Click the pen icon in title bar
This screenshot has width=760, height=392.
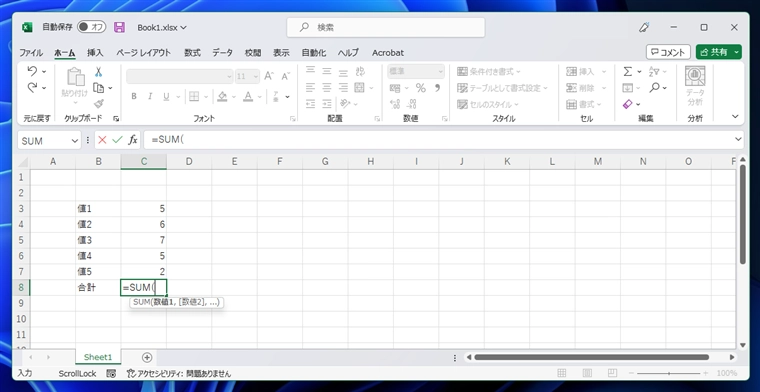coord(644,28)
